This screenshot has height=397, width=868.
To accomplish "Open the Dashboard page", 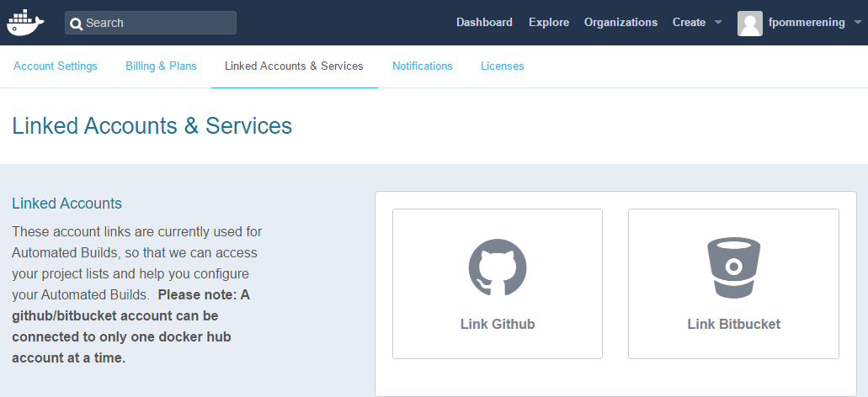I will click(484, 23).
